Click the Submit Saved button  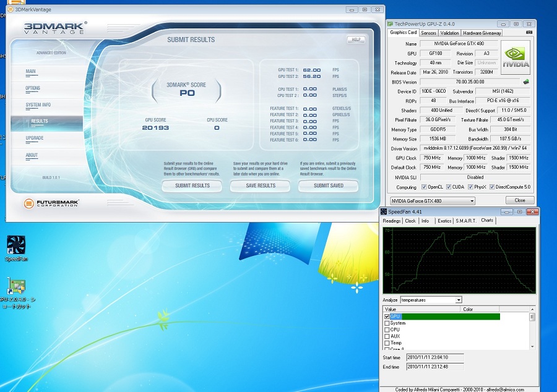click(328, 185)
